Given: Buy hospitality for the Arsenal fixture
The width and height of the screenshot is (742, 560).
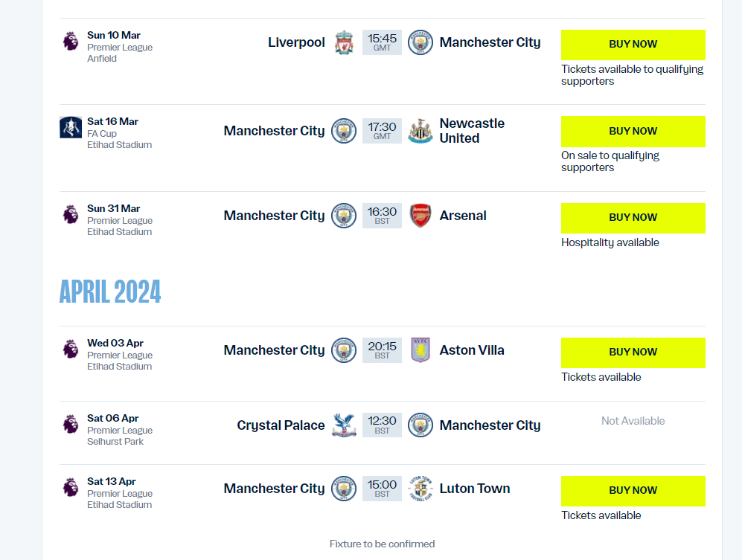Looking at the screenshot, I should [633, 218].
